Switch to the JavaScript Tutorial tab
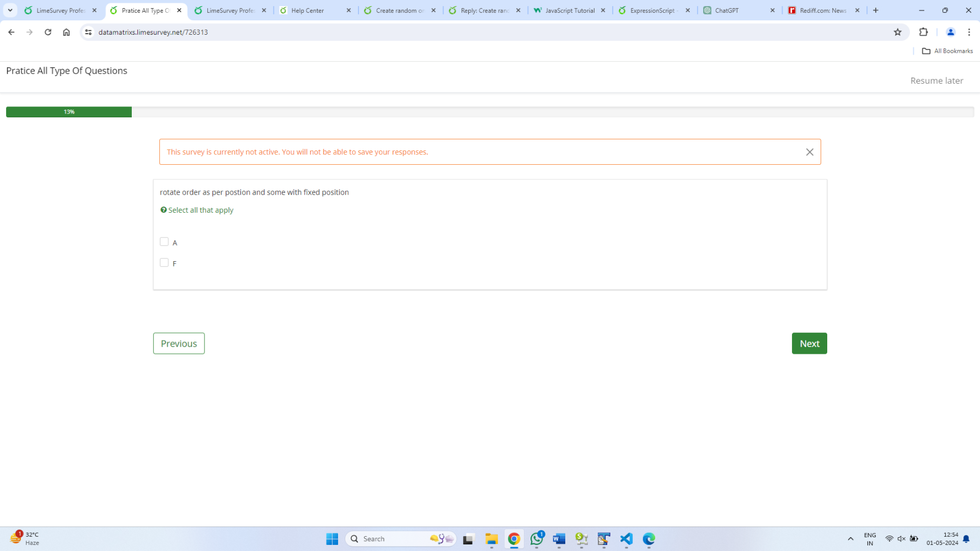 (569, 10)
